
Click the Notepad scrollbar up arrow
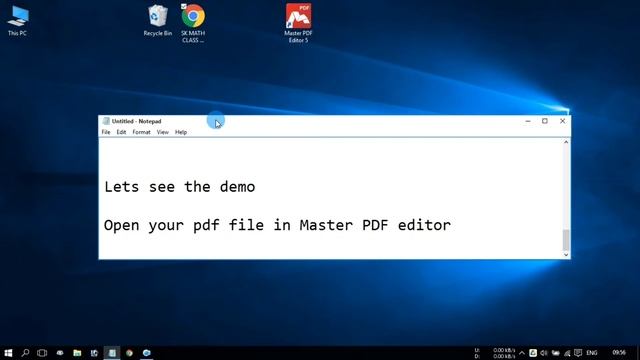point(566,142)
